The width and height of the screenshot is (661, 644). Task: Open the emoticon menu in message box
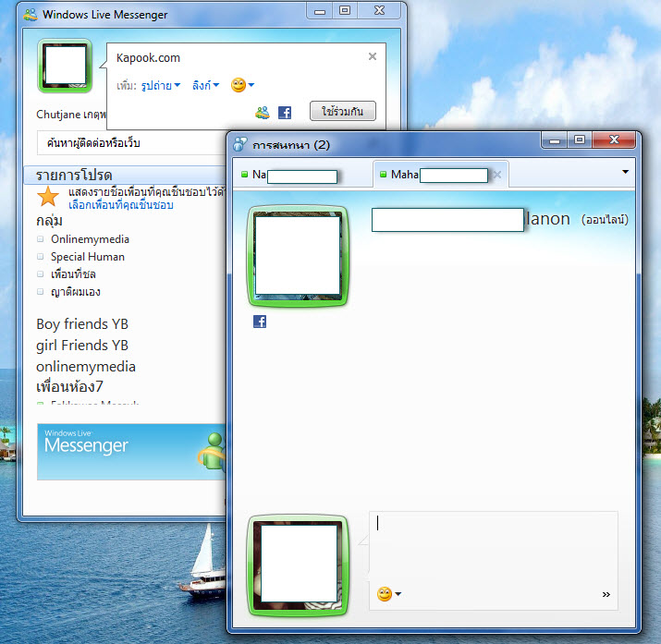[x=388, y=594]
